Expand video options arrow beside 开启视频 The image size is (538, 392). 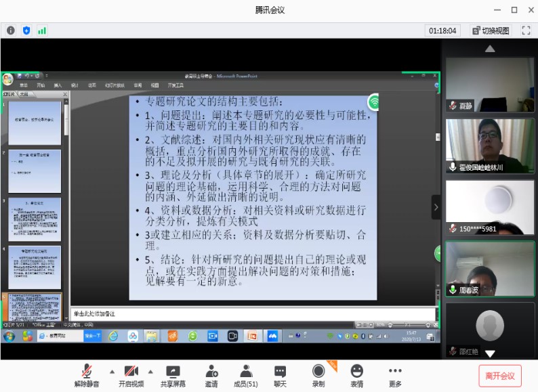(150, 371)
